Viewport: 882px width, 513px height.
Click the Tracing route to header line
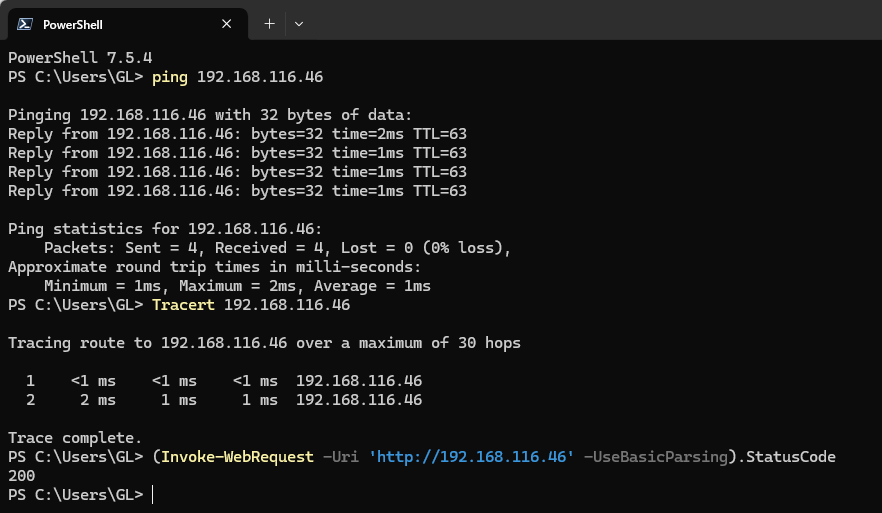pos(264,343)
